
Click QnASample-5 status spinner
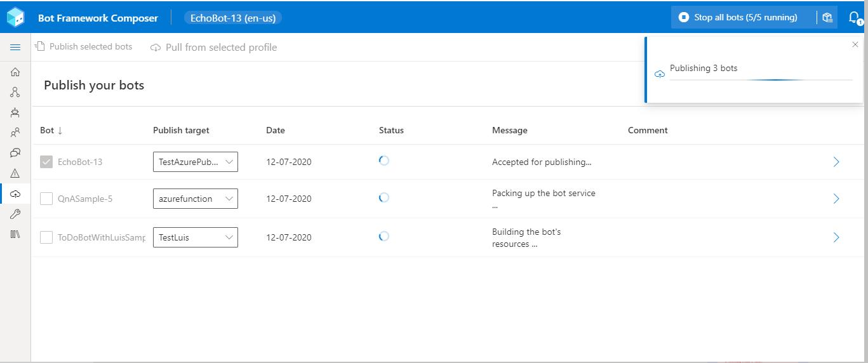(384, 197)
